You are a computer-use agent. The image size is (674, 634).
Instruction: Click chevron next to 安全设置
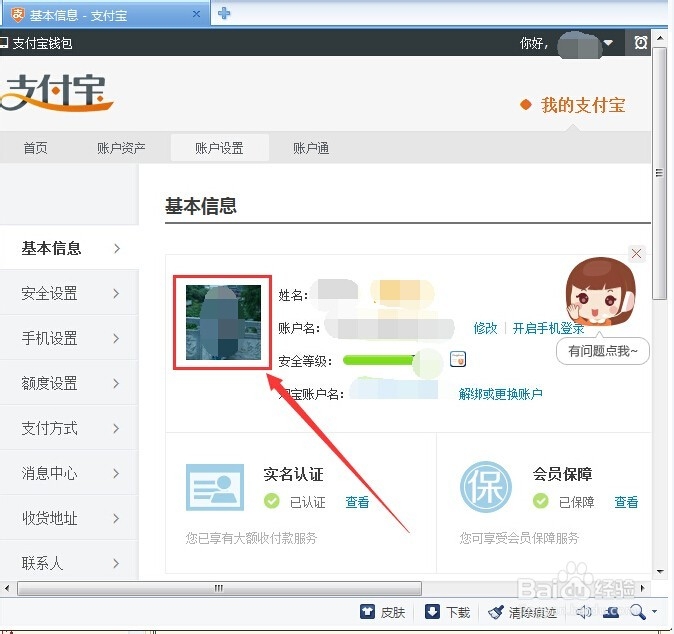[x=116, y=293]
